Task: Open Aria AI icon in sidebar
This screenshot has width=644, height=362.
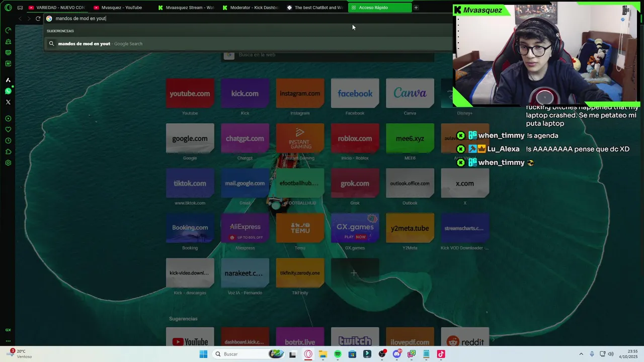Action: [8, 80]
